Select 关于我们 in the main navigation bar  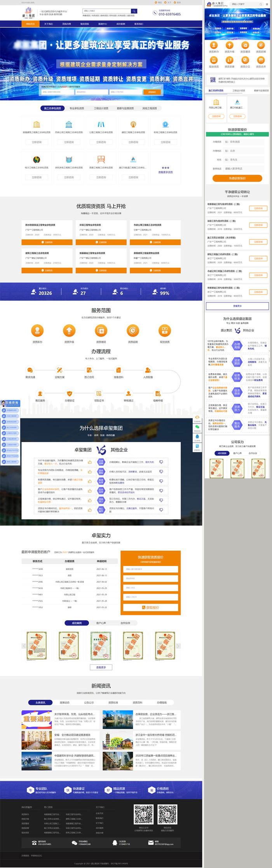pyautogui.click(x=48, y=24)
